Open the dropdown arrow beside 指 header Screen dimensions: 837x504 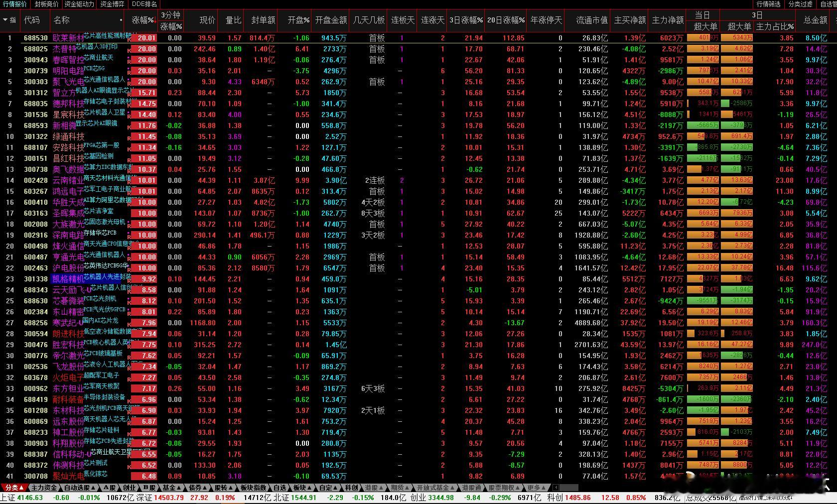[5, 20]
